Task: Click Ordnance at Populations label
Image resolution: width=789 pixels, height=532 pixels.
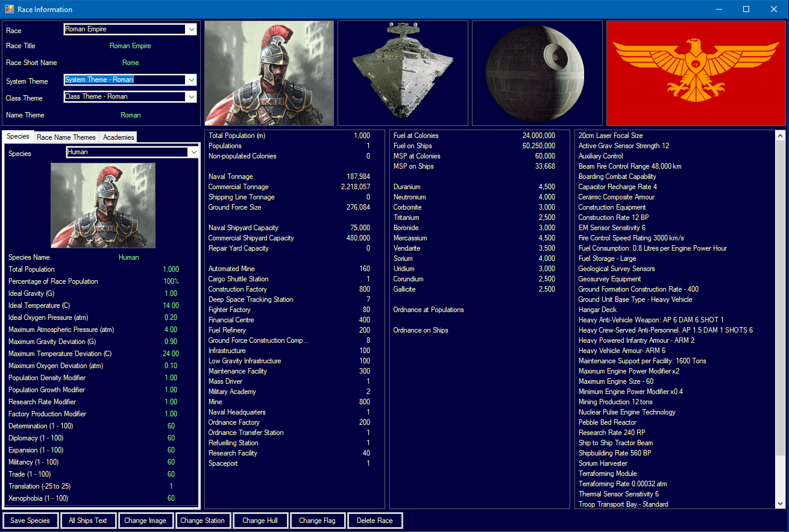Action: click(429, 310)
